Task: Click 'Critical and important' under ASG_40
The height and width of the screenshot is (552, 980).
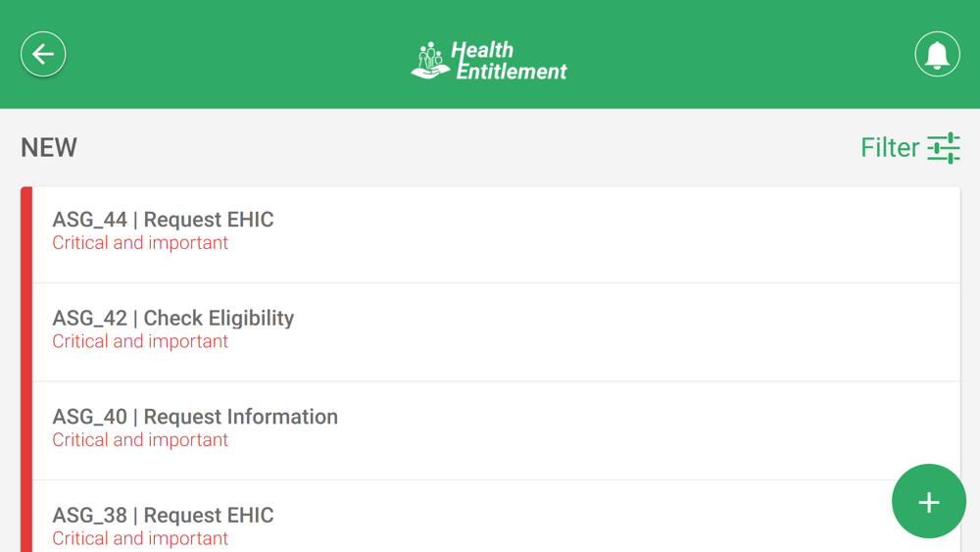Action: (x=140, y=440)
